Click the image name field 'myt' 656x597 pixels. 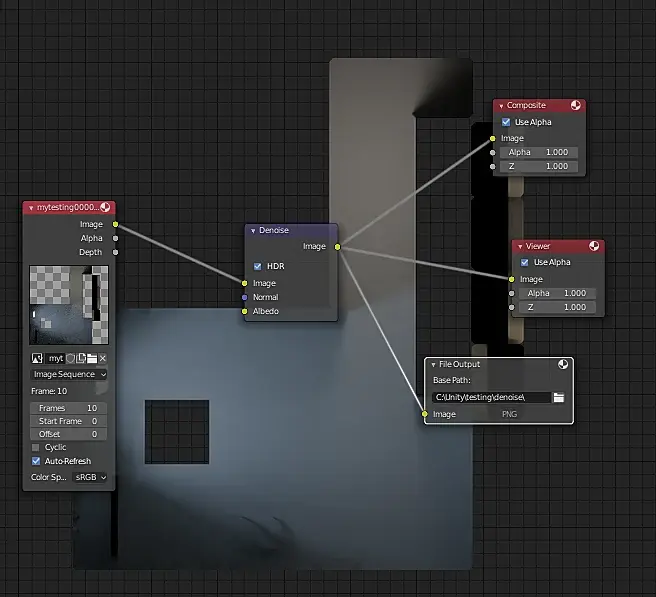pos(56,359)
